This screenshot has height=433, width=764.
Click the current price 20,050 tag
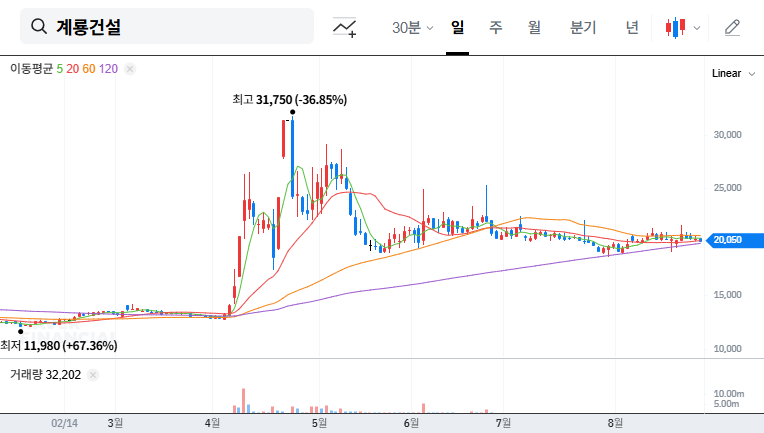pos(734,240)
